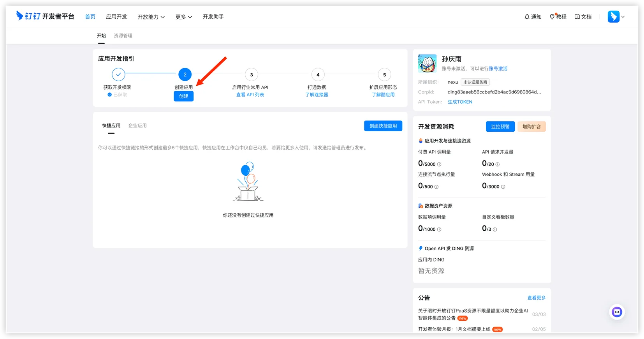The width and height of the screenshot is (644, 339).
Task: Expand the account dropdown chevron
Action: pyautogui.click(x=623, y=17)
